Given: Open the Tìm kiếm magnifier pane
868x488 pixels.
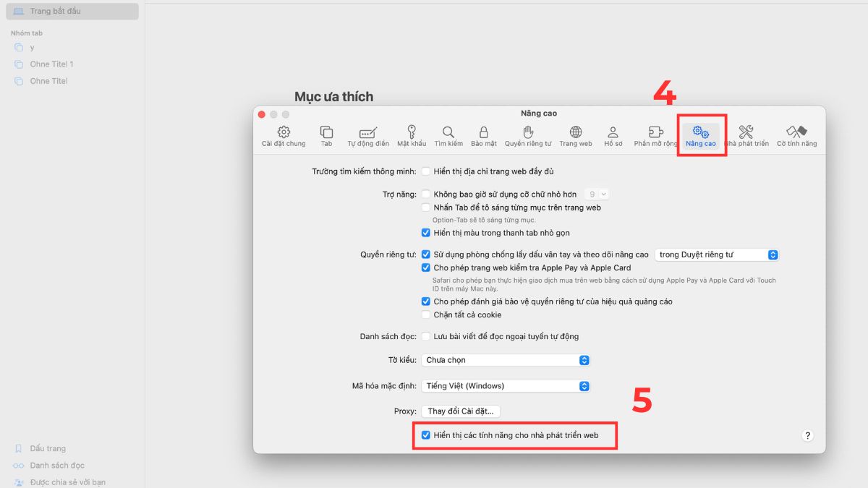Looking at the screenshot, I should point(448,136).
